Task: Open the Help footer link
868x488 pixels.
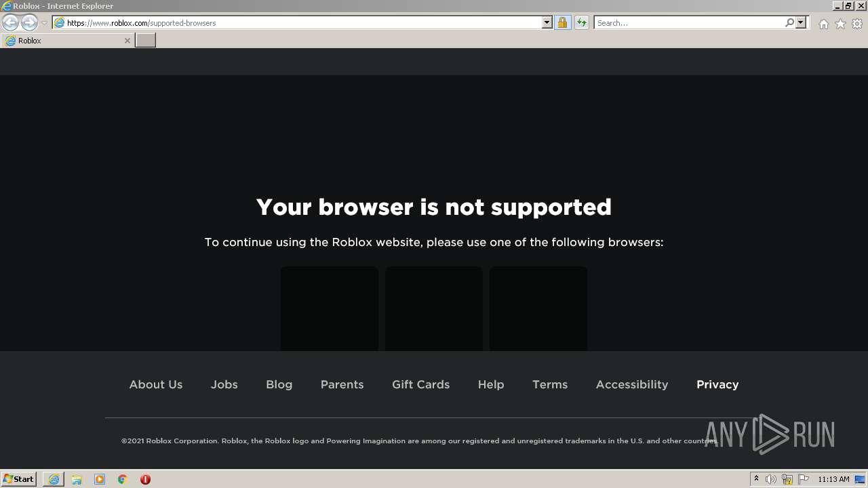Action: 491,384
